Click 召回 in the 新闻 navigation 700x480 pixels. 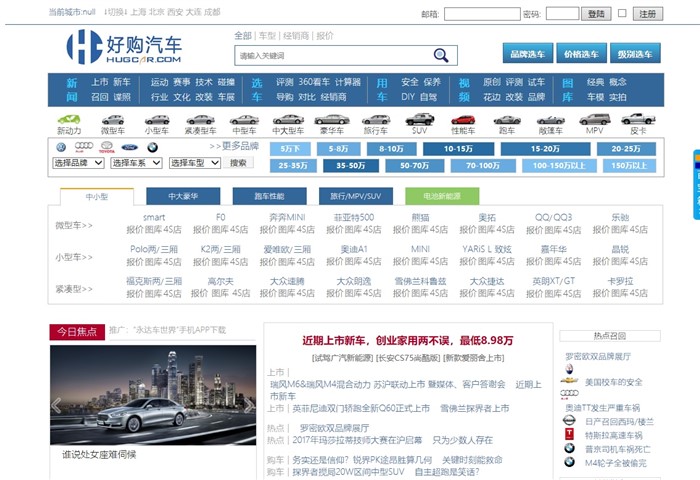[100, 97]
